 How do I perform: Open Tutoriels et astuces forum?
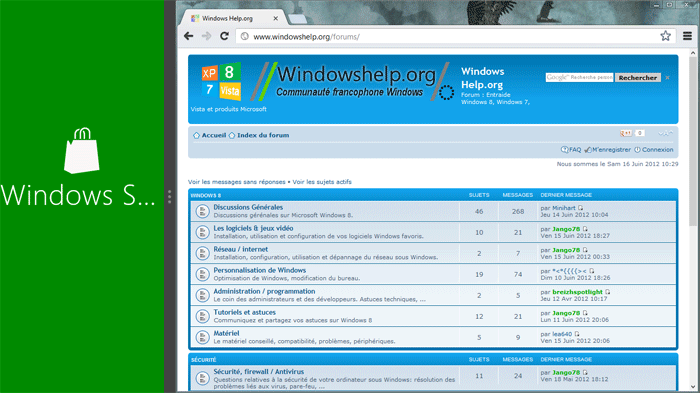(x=245, y=312)
